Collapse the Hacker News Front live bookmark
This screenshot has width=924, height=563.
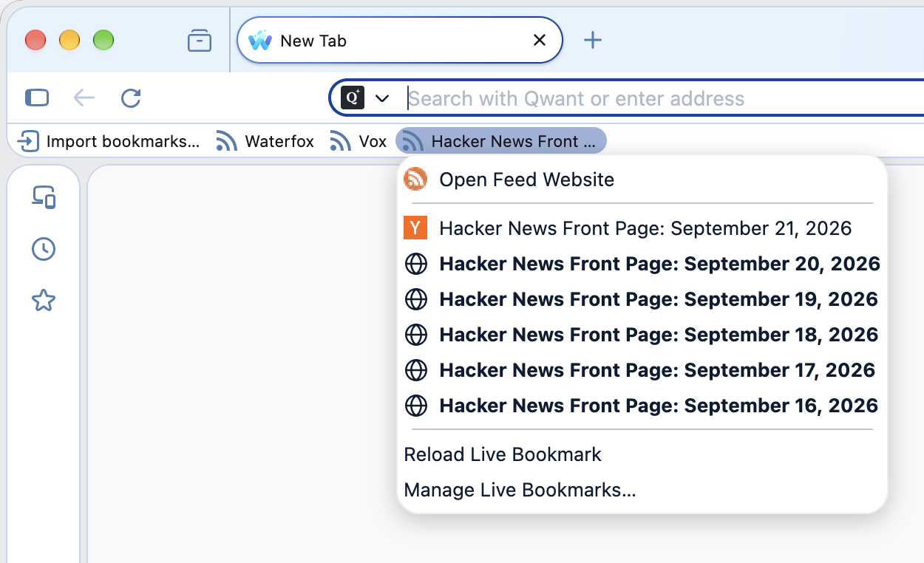click(x=501, y=140)
